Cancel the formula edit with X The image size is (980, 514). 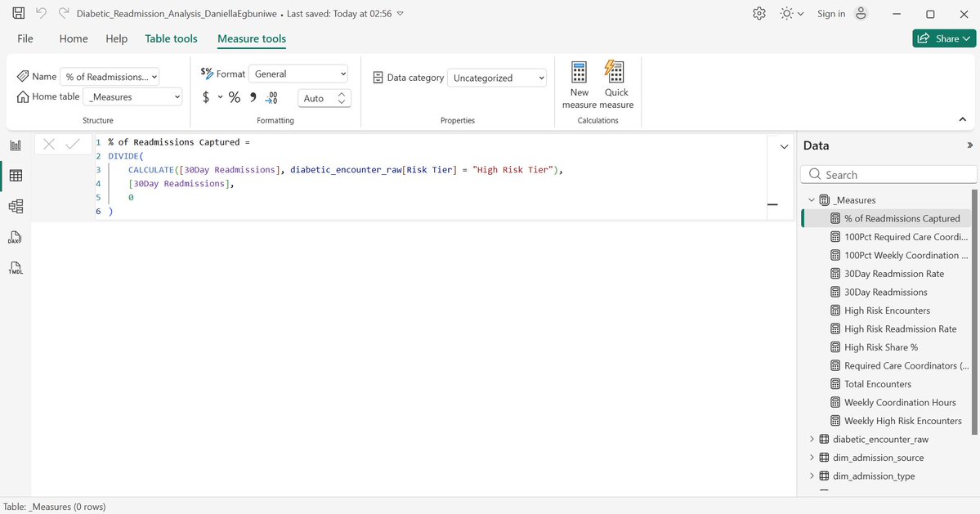click(49, 145)
